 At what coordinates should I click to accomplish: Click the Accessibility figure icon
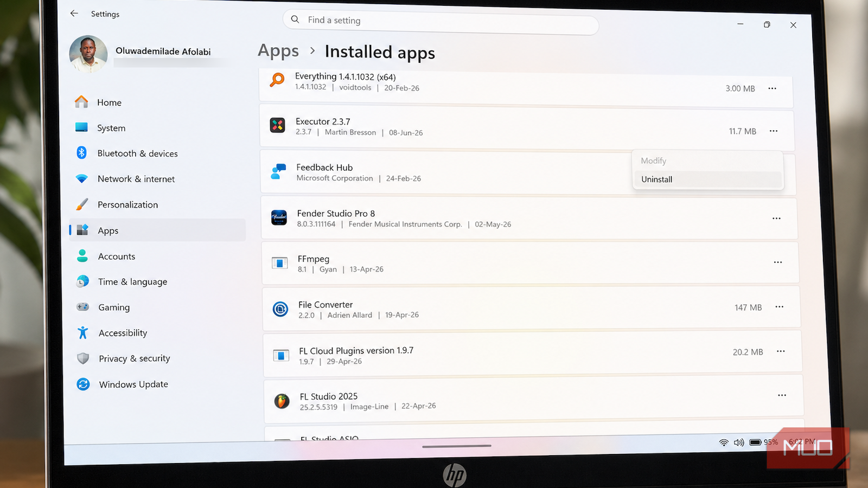coord(83,332)
